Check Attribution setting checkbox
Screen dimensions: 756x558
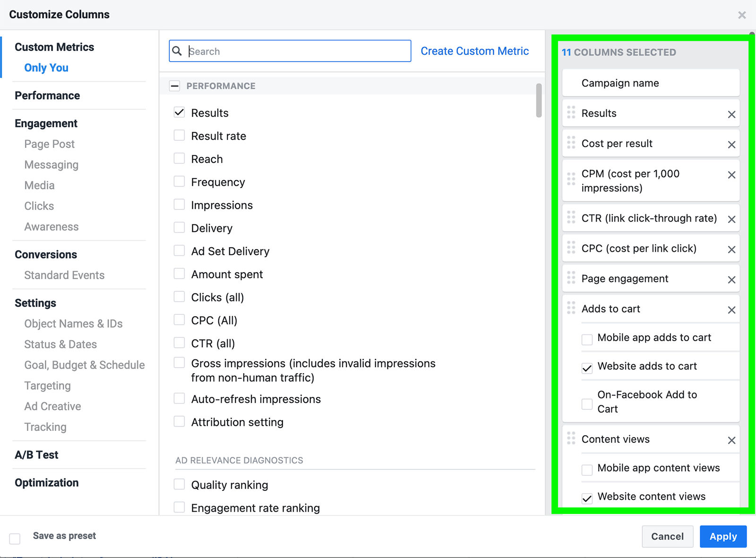tap(179, 421)
